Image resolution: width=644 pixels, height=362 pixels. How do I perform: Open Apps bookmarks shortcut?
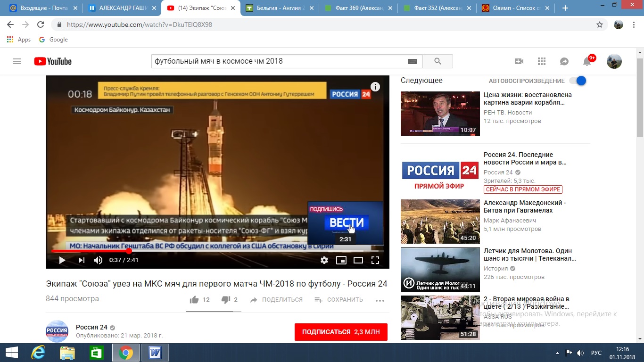[19, 40]
